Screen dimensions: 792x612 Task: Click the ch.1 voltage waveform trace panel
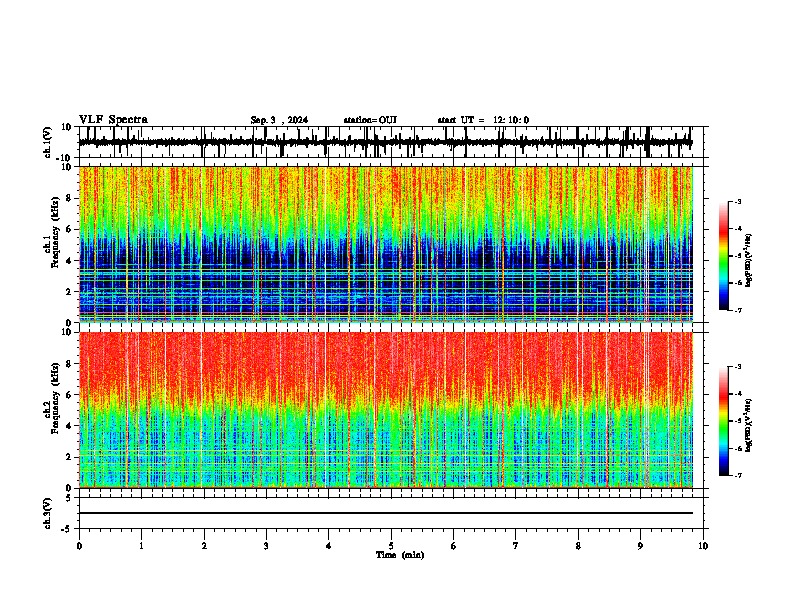tap(390, 142)
